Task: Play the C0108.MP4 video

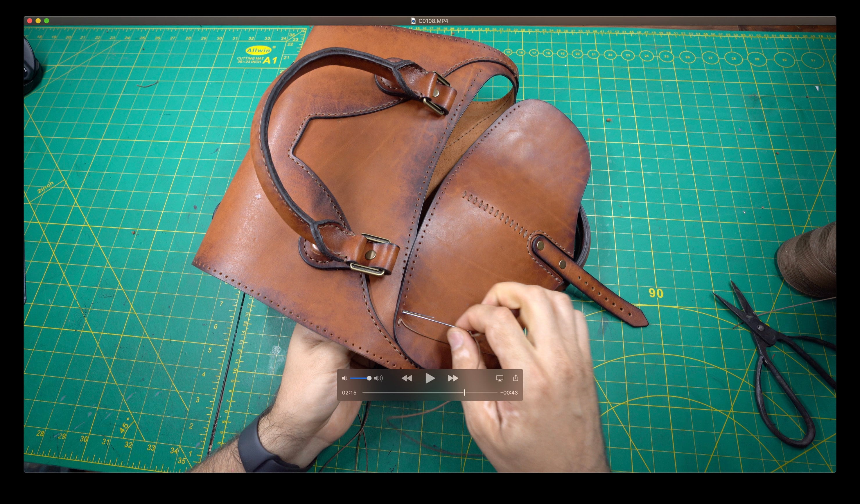Action: coord(430,378)
